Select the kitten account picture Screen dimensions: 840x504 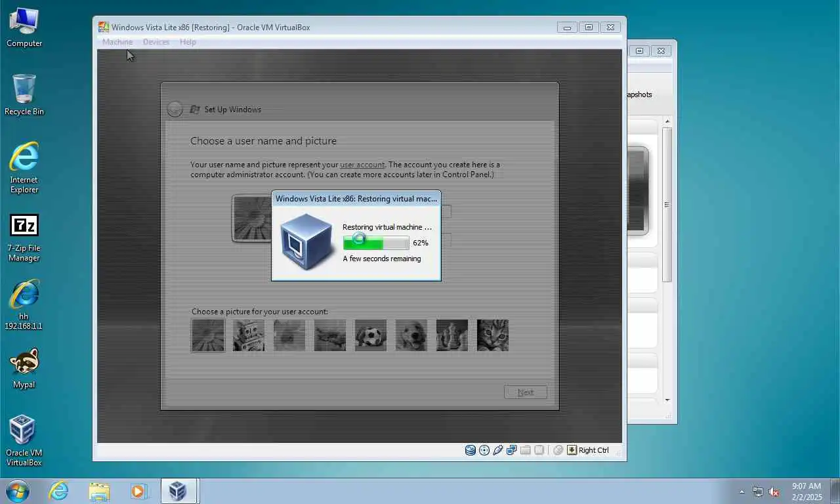tap(493, 335)
